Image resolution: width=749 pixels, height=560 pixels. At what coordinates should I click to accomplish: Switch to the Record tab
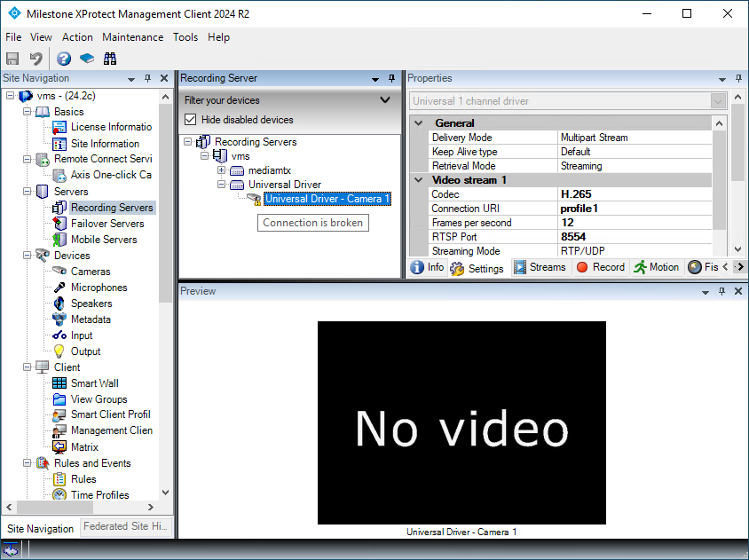coord(601,267)
